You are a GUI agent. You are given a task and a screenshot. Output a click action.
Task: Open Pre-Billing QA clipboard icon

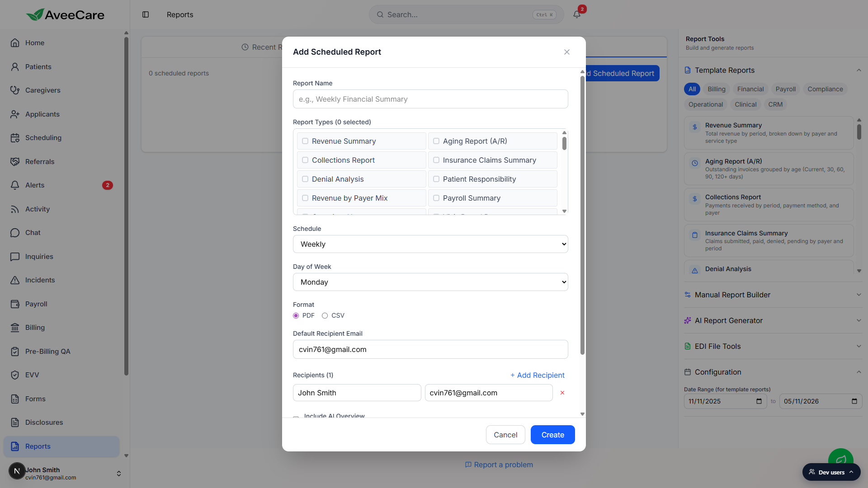tap(15, 352)
